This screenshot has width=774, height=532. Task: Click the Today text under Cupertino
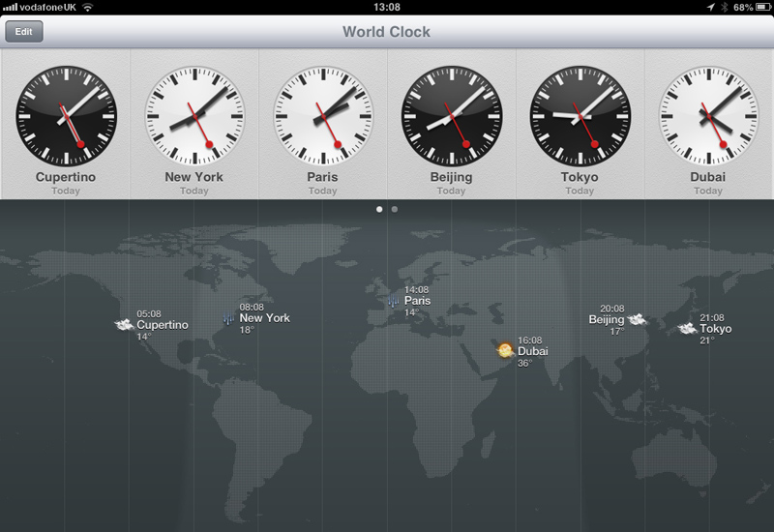pos(66,191)
